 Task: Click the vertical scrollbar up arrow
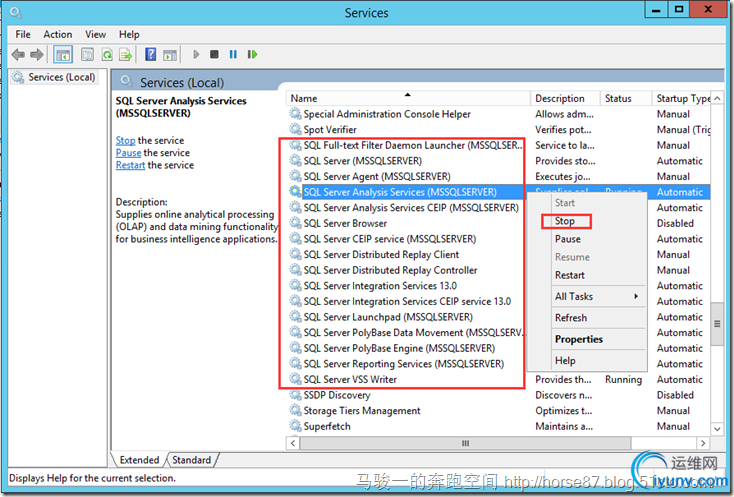click(717, 97)
